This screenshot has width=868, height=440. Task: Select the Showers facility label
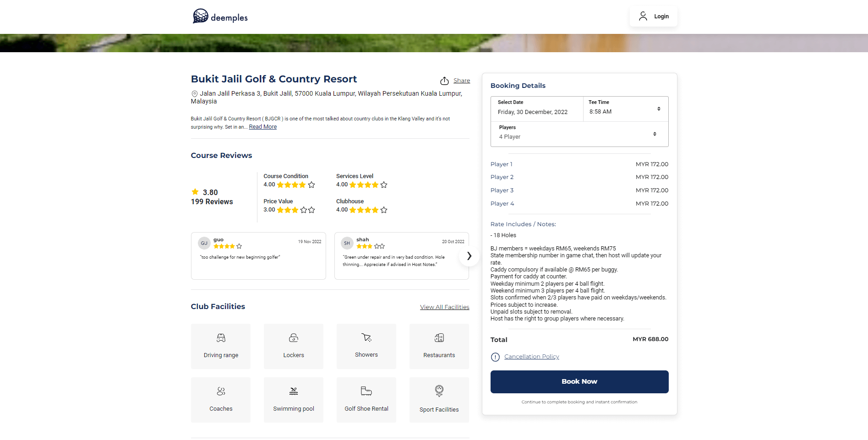click(x=366, y=355)
